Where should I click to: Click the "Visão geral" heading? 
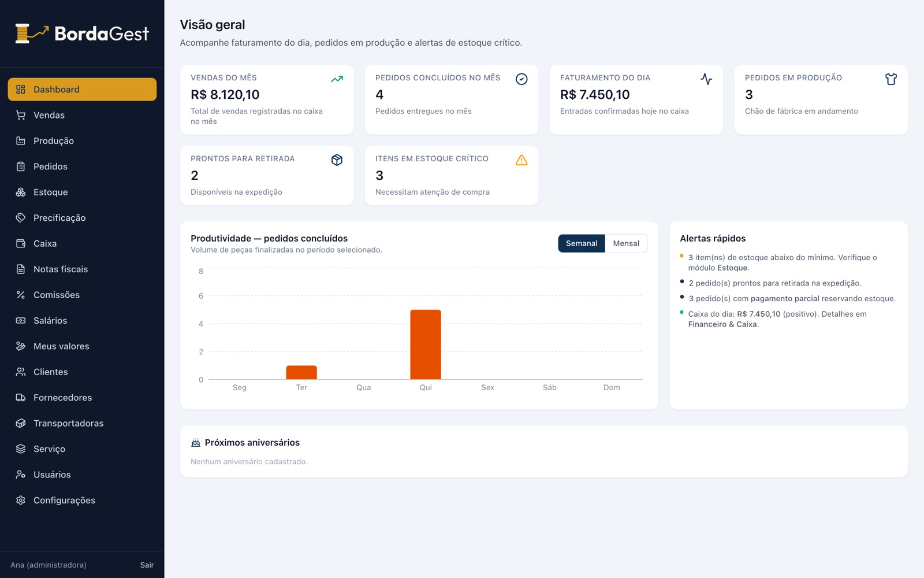(213, 25)
